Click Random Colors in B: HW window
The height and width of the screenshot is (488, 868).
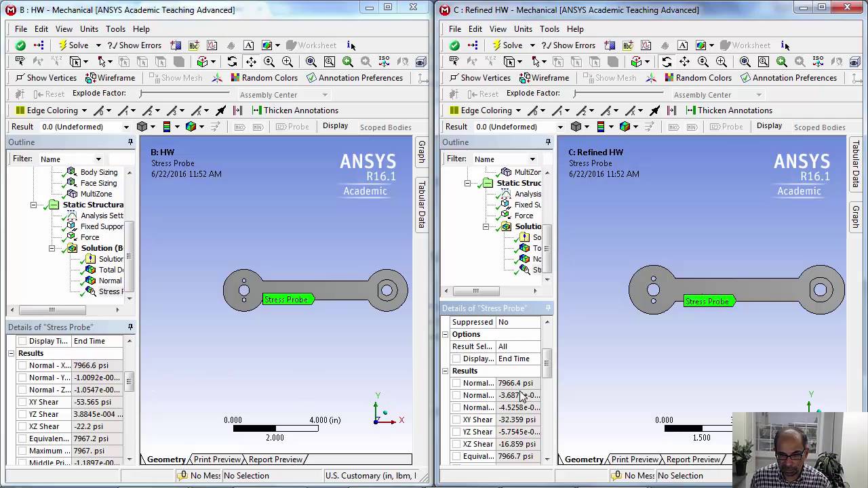[264, 78]
